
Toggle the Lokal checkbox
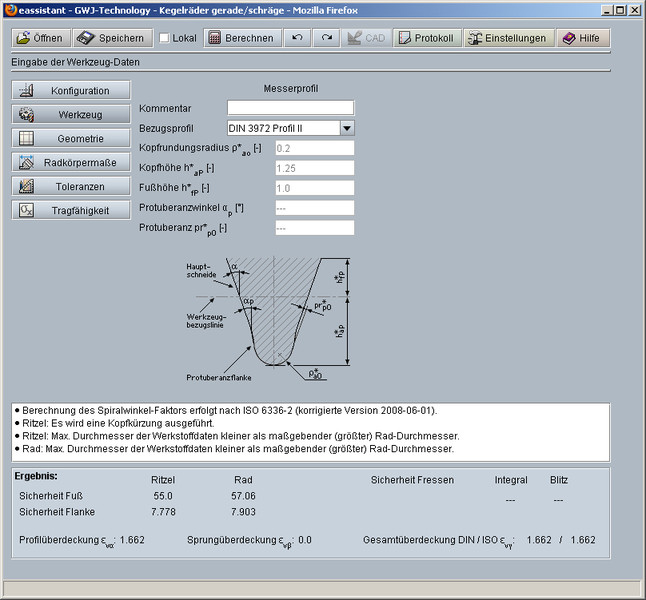pyautogui.click(x=164, y=39)
